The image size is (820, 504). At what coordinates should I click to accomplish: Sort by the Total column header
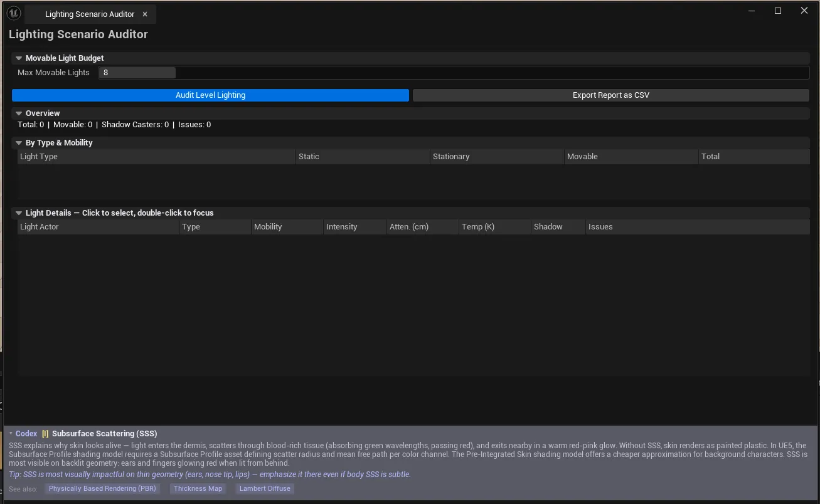coord(754,157)
